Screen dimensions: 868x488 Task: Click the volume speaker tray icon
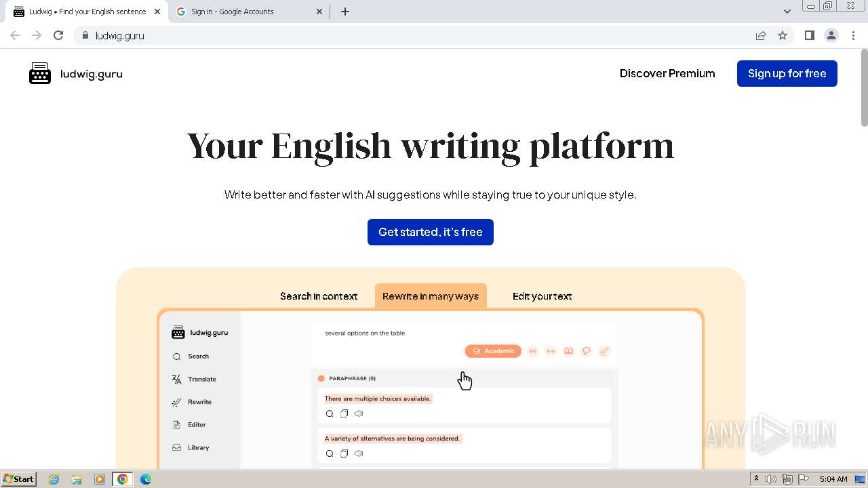coord(771,479)
